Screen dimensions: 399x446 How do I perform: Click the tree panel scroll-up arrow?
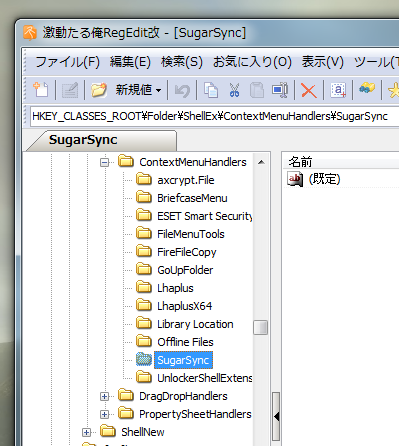click(261, 162)
